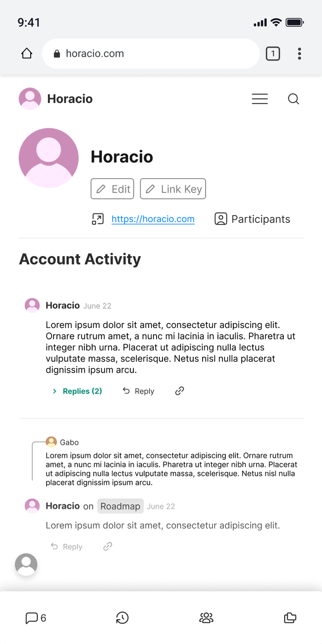Open the https://horacio.com link
Image resolution: width=322 pixels, height=644 pixels.
(x=153, y=219)
